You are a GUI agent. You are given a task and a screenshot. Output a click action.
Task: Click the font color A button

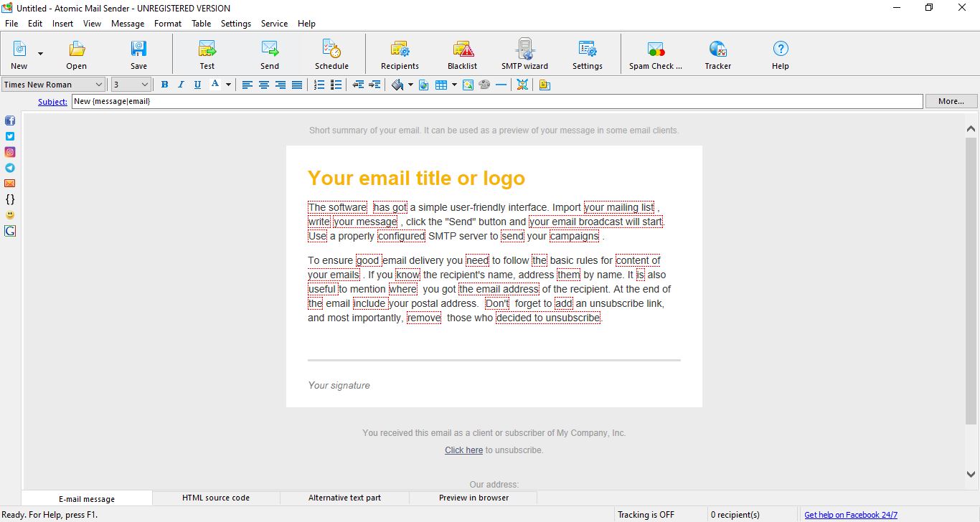[215, 85]
